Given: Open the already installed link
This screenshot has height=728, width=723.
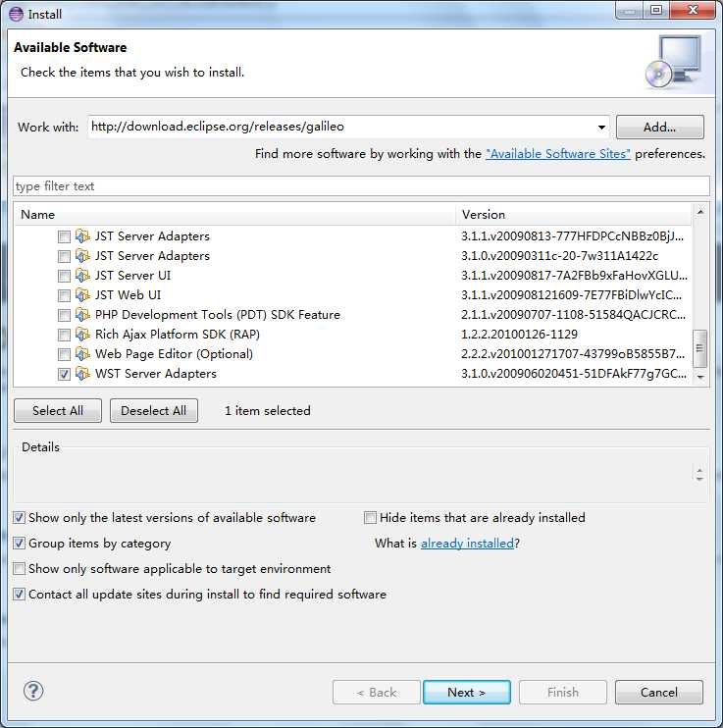Looking at the screenshot, I should pos(467,544).
